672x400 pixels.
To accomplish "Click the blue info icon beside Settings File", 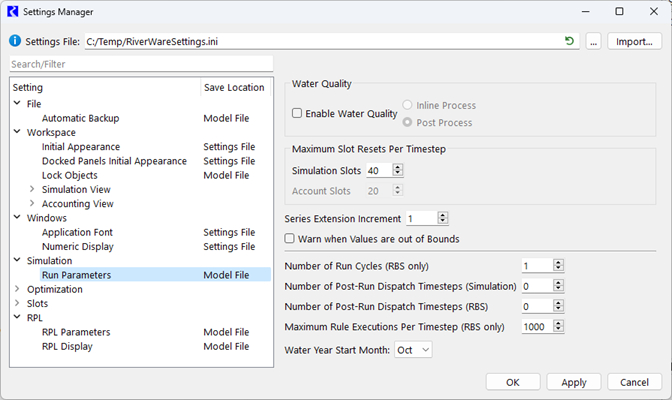I will [x=15, y=42].
